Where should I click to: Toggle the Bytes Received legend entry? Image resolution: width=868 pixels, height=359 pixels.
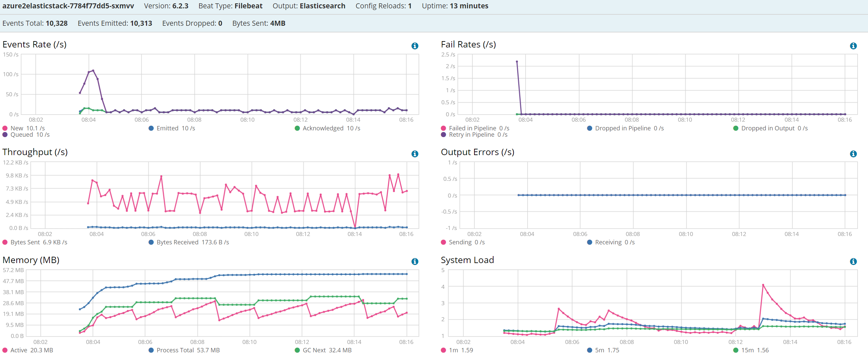pyautogui.click(x=189, y=242)
